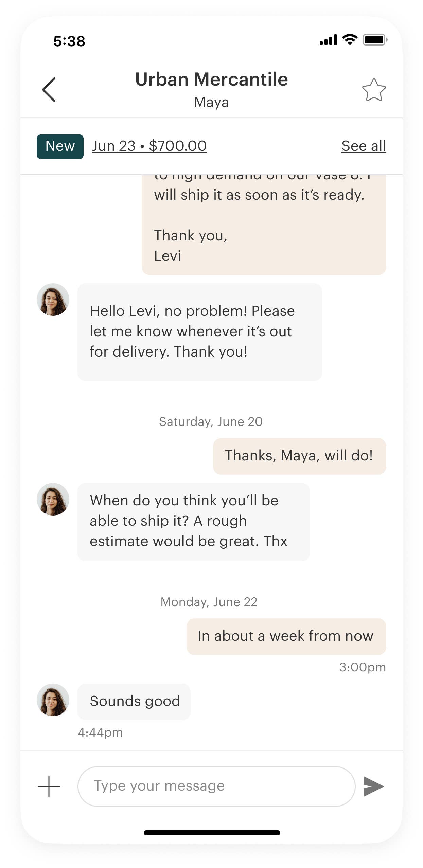Focus the Type your message field
The height and width of the screenshot is (868, 423).
coord(216,786)
